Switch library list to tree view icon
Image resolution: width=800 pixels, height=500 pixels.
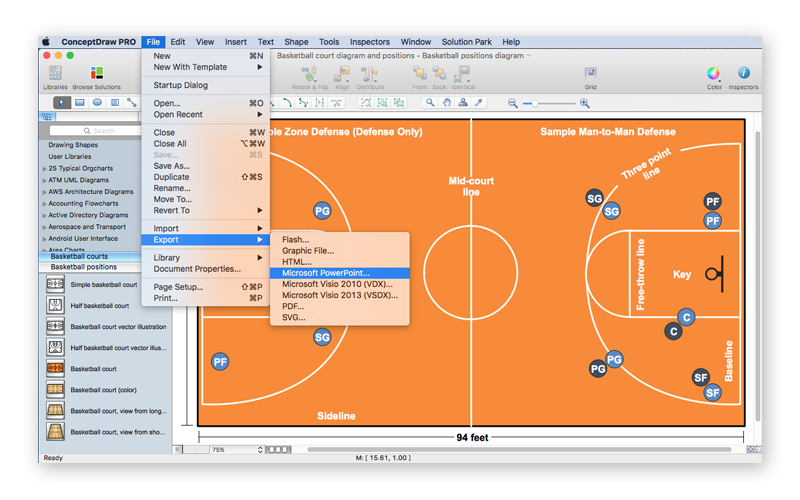click(46, 117)
